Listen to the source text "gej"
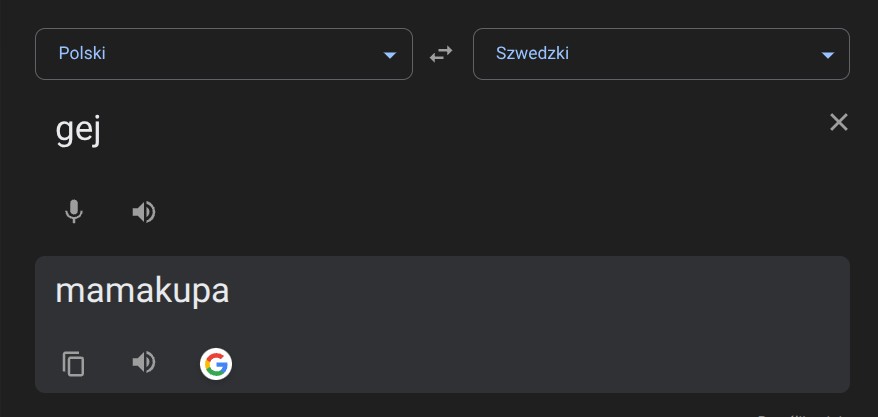Screen dimensions: 878x417 coord(144,212)
